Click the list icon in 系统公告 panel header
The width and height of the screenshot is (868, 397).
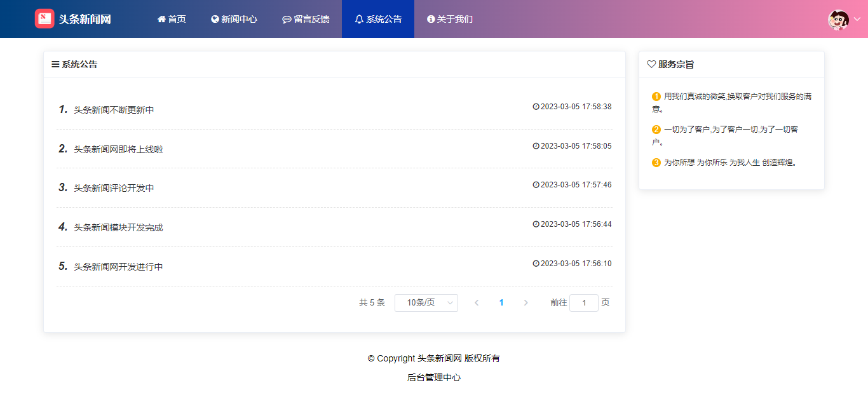click(55, 64)
